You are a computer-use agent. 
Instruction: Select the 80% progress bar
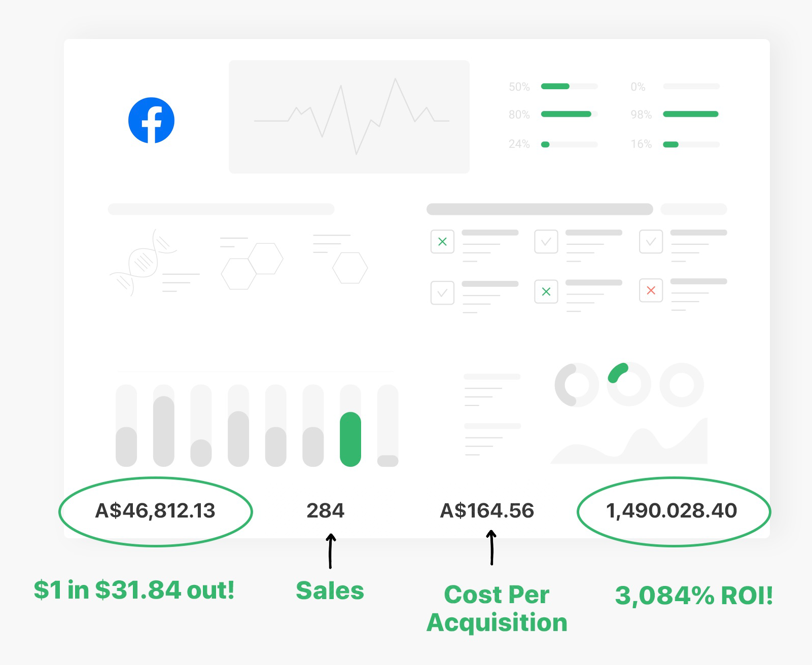[x=569, y=114]
